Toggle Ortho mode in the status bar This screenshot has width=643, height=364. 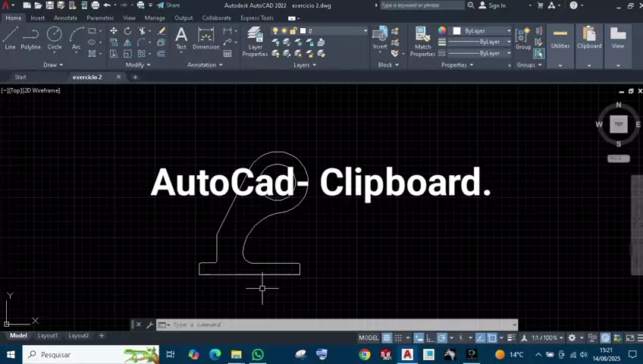click(x=430, y=337)
